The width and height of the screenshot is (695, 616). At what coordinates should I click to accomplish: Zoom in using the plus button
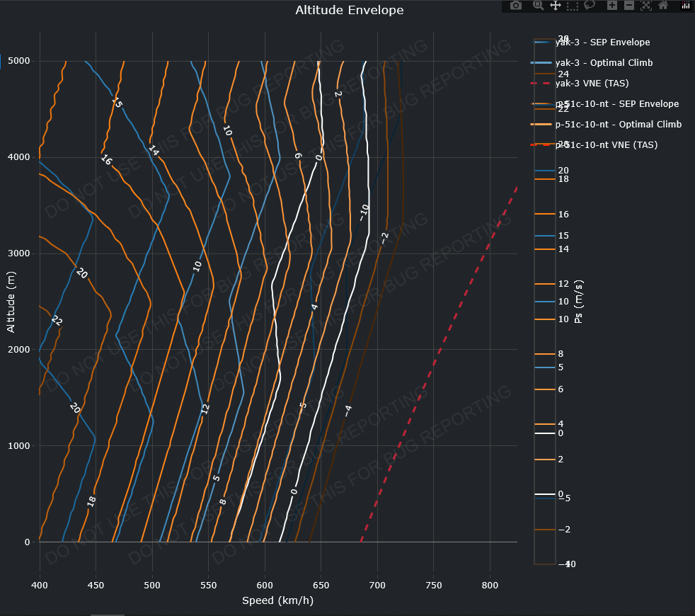[611, 6]
